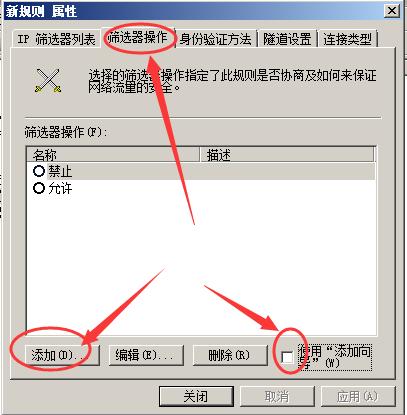This screenshot has height=415, width=407.
Task: Click the 编辑(E)... button
Action: point(146,355)
